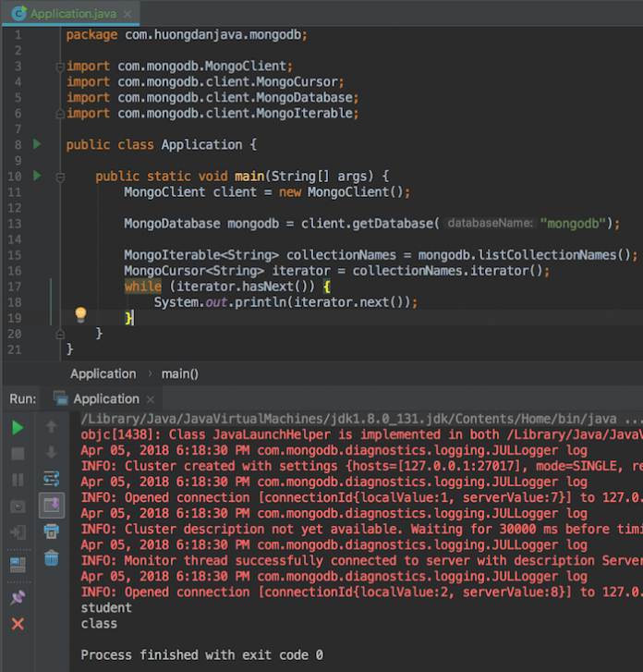Click main() in the breadcrumb bar
The image size is (643, 672).
[180, 373]
